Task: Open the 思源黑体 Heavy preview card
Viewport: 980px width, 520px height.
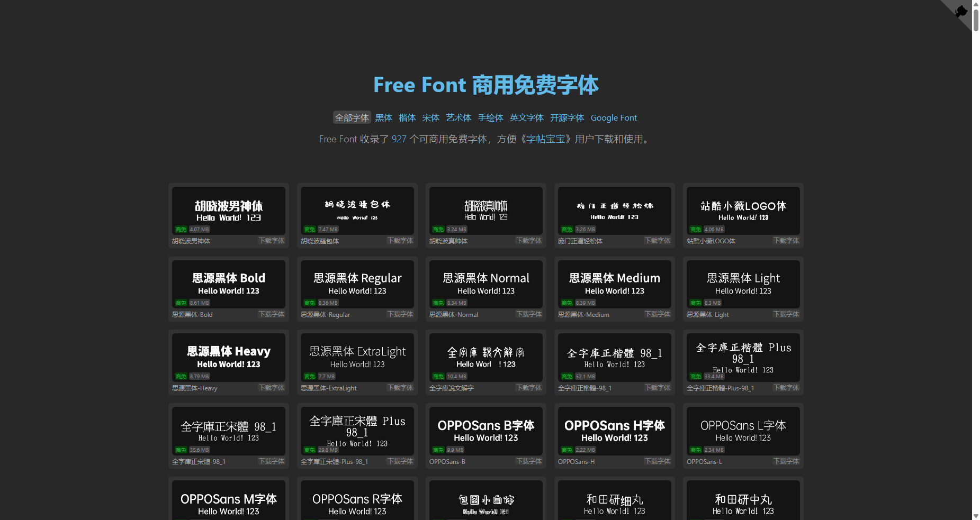Action: tap(229, 358)
